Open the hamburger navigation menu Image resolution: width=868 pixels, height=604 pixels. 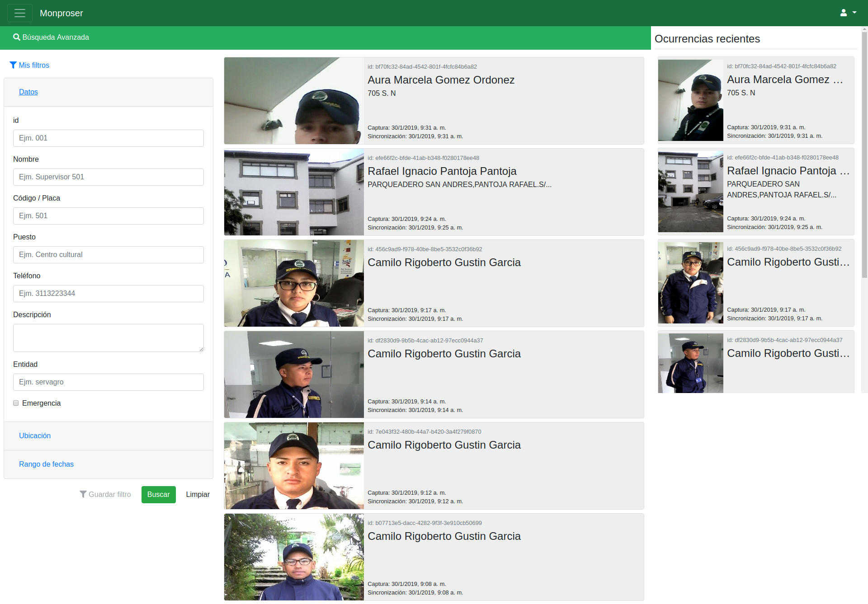(x=19, y=13)
